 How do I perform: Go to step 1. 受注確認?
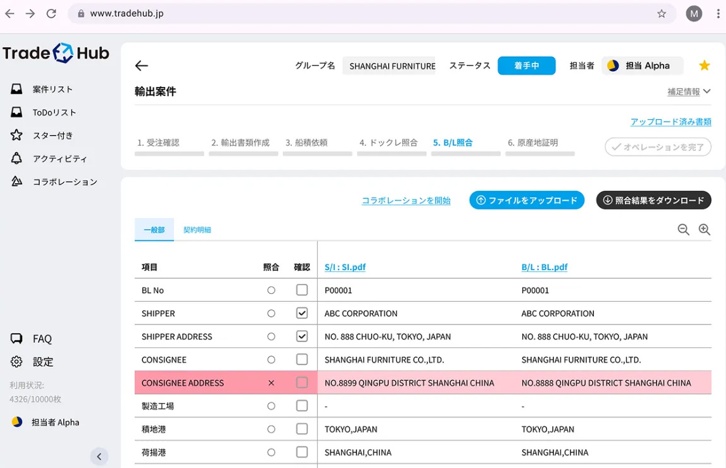pyautogui.click(x=169, y=146)
